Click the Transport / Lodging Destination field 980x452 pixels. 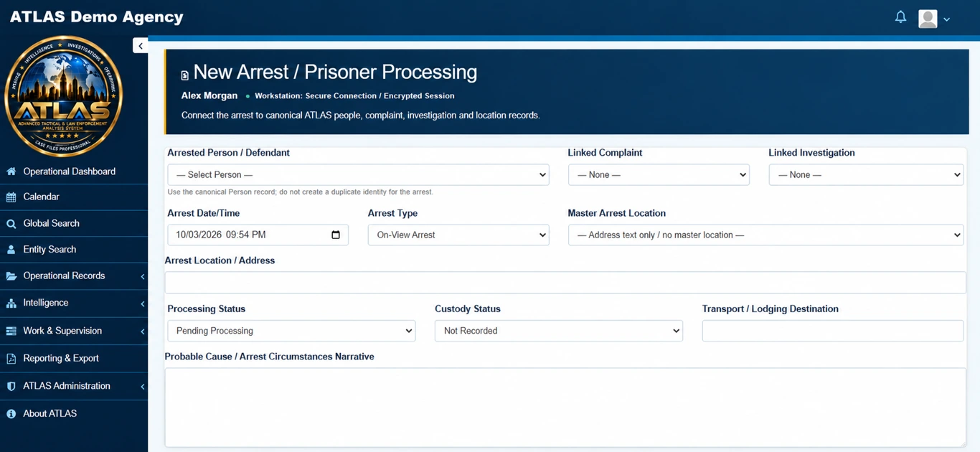click(833, 331)
